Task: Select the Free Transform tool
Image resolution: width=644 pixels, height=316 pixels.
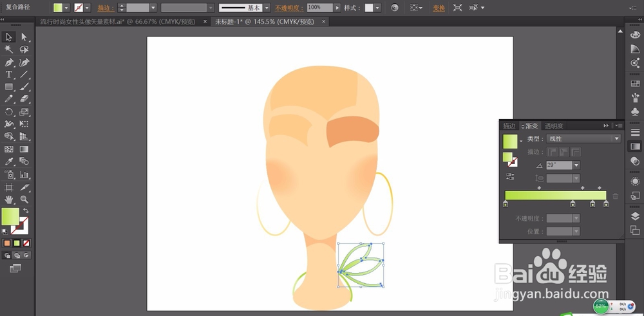Action: coord(24,124)
